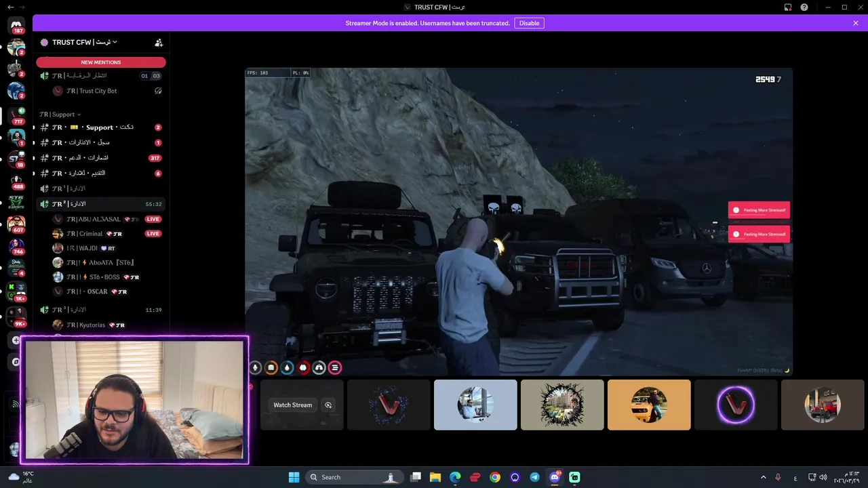Click the light-blue participant tile with seated man
Image resolution: width=868 pixels, height=488 pixels.
click(475, 405)
